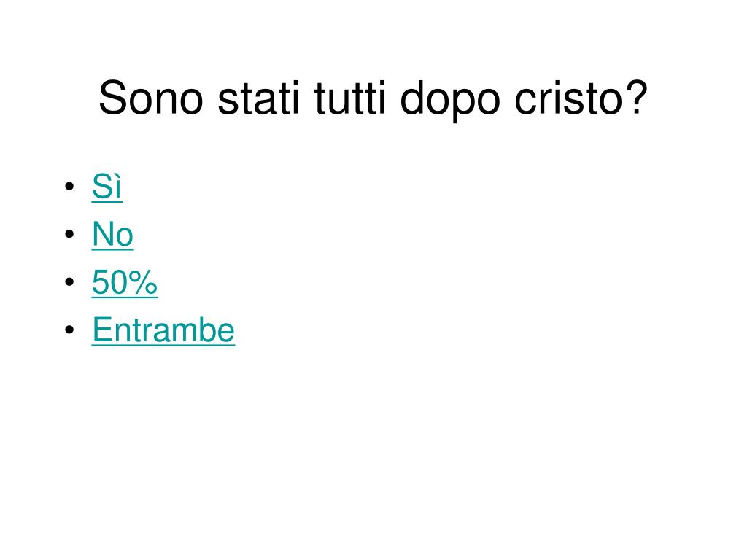Click the accented 'ì' in 'Sì'
Screen dimensions: 747x560
coord(117,187)
